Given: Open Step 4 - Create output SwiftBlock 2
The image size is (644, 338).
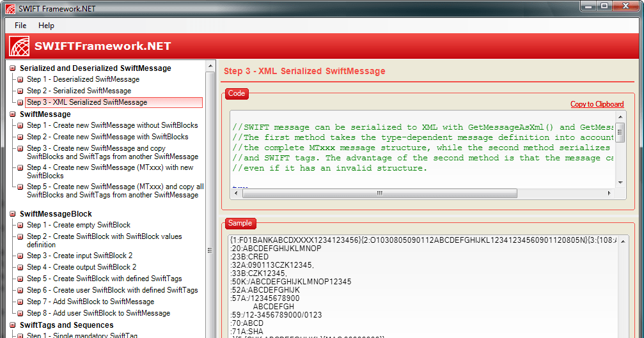Looking at the screenshot, I should click(82, 267).
